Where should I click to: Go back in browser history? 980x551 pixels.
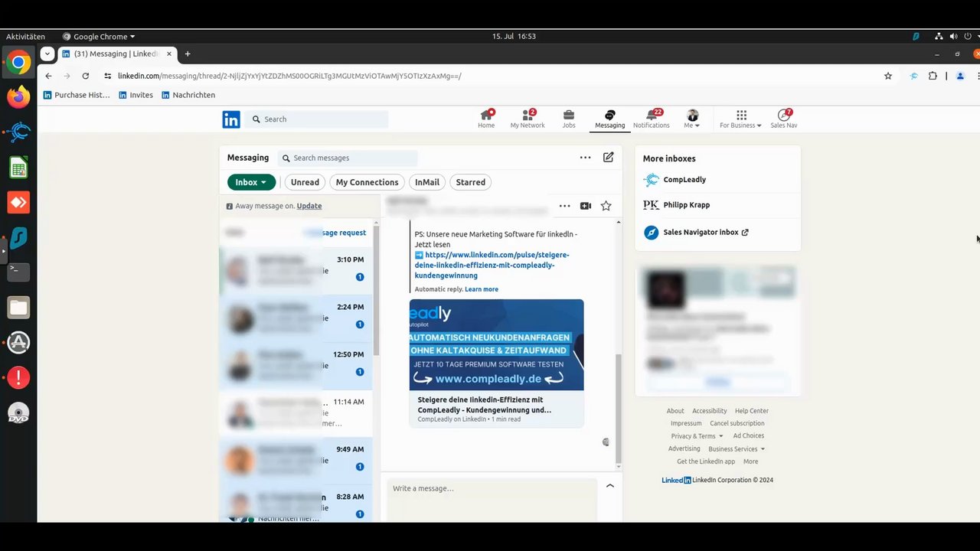coord(49,76)
